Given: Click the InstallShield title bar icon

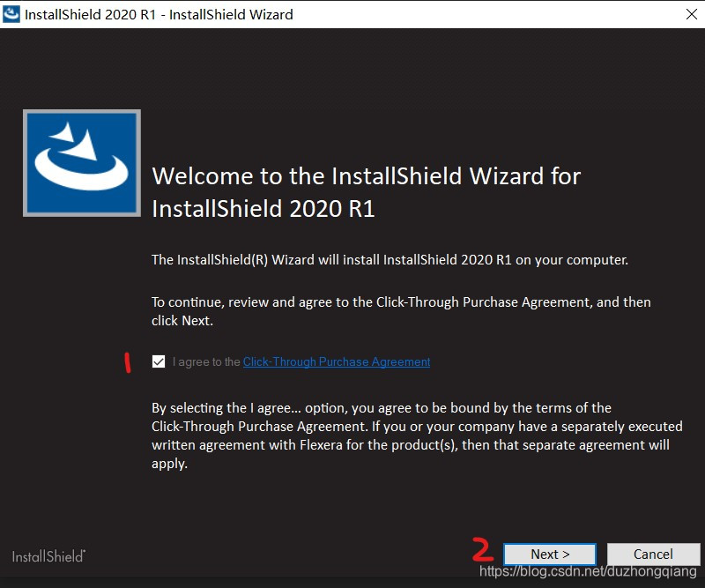Looking at the screenshot, I should (x=11, y=14).
